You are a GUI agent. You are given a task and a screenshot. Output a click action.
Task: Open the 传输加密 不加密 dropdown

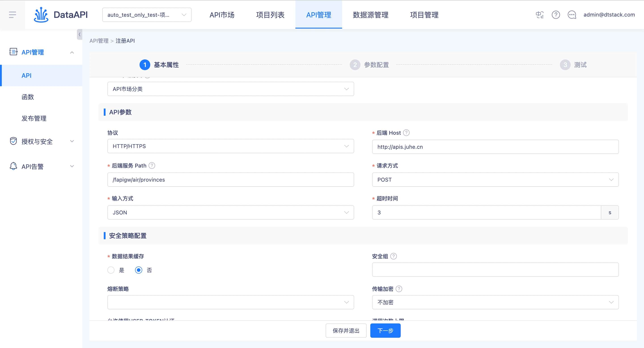tap(495, 302)
